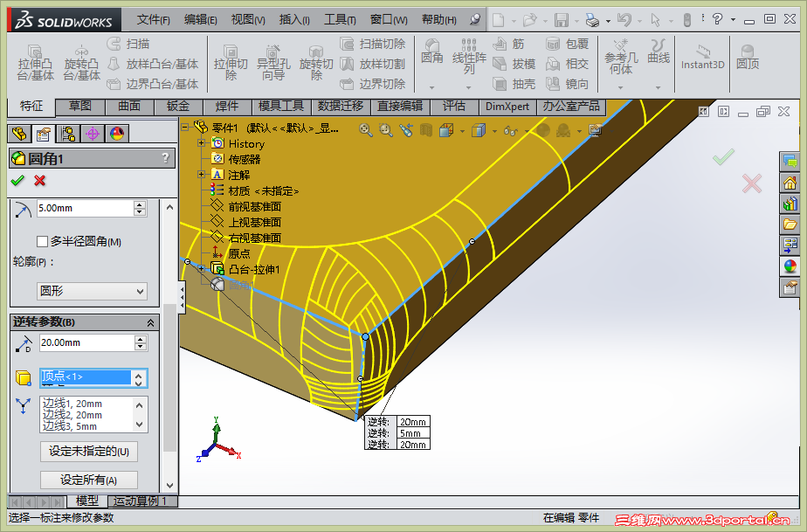
Task: Open the 文件 menu
Action: coord(154,20)
